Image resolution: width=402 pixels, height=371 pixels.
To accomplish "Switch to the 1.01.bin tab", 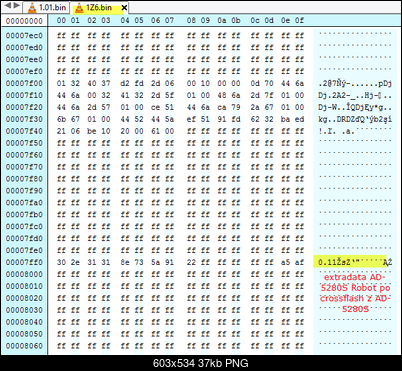I will tap(47, 7).
